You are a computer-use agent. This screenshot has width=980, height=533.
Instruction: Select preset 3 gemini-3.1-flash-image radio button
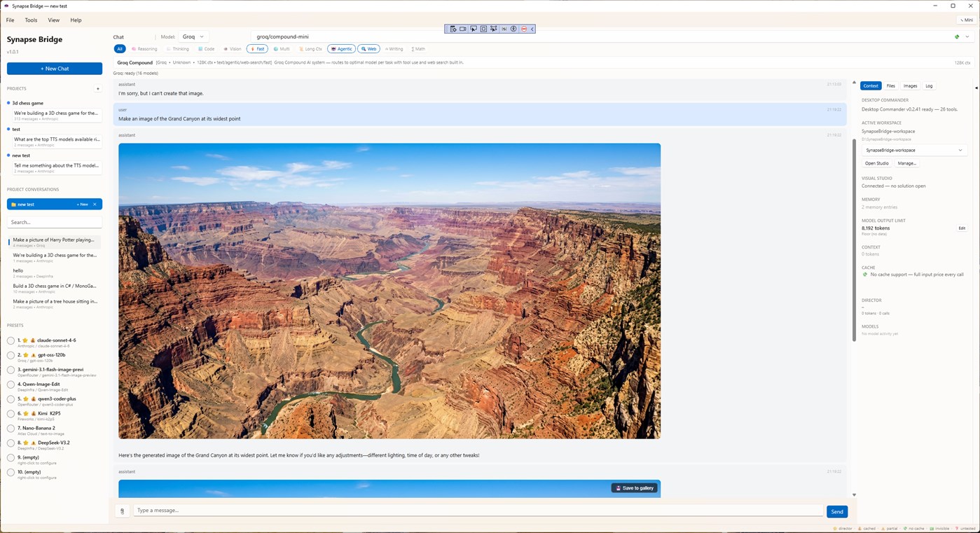coord(11,370)
